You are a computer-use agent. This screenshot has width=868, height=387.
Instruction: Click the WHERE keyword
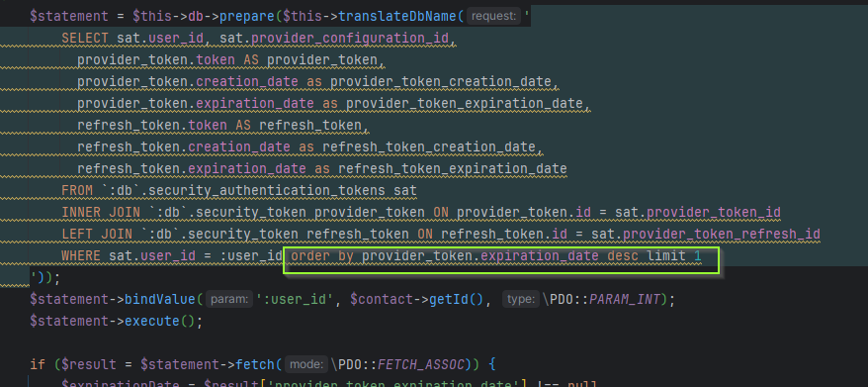pos(81,256)
